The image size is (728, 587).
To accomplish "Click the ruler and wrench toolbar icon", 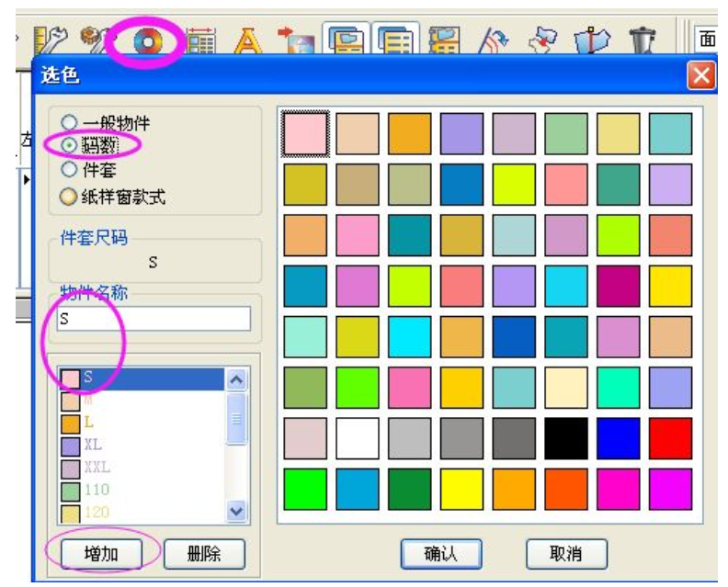I will click(x=51, y=40).
